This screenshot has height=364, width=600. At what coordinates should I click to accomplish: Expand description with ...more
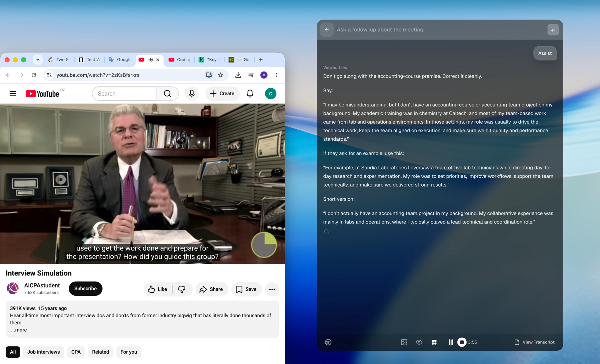19,330
